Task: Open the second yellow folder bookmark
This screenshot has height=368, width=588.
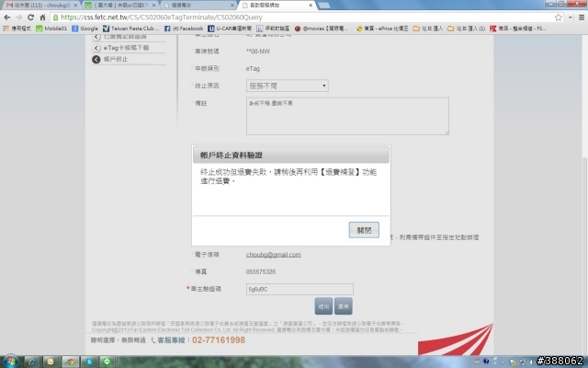Action: 466,29
